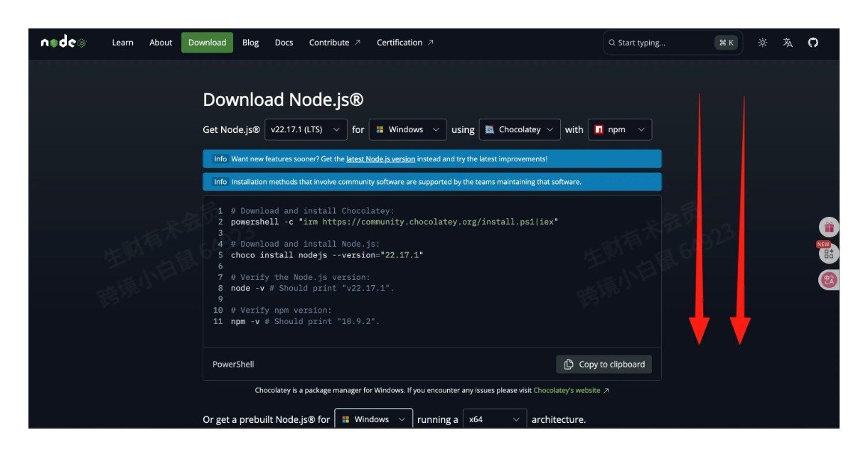The width and height of the screenshot is (868, 457).
Task: Click the community software Info banner
Action: coord(432,182)
